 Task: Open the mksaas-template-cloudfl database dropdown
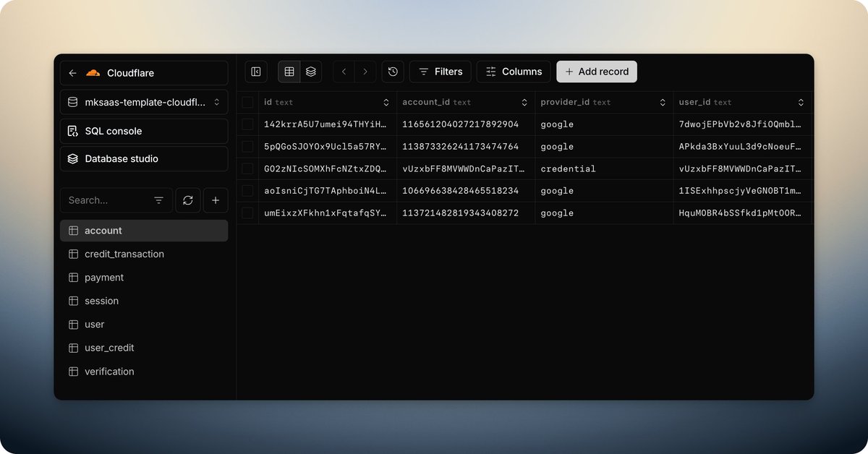click(144, 102)
